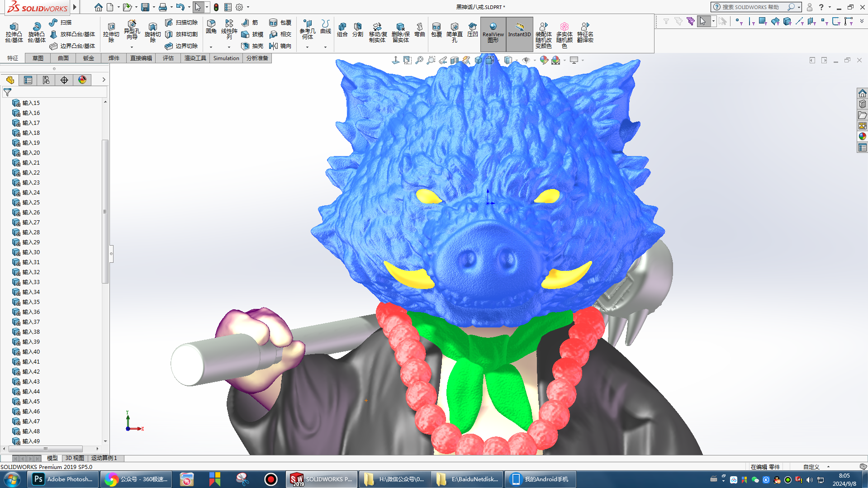Select tree item 输入20

click(31, 153)
